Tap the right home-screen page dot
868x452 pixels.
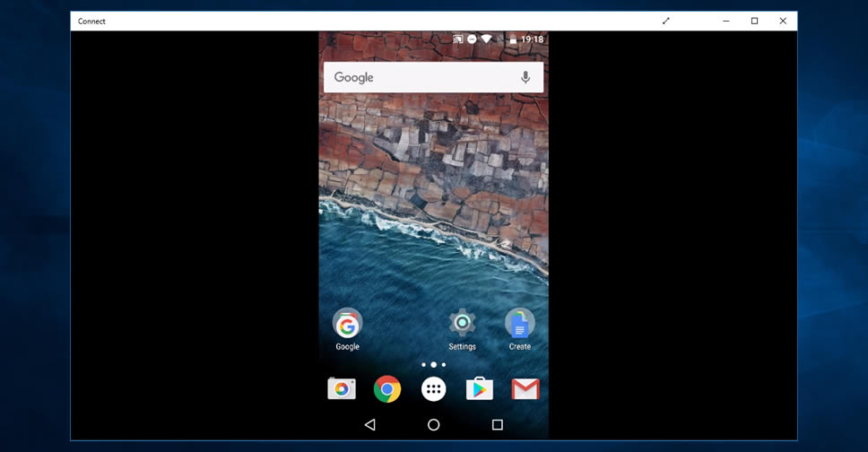443,364
